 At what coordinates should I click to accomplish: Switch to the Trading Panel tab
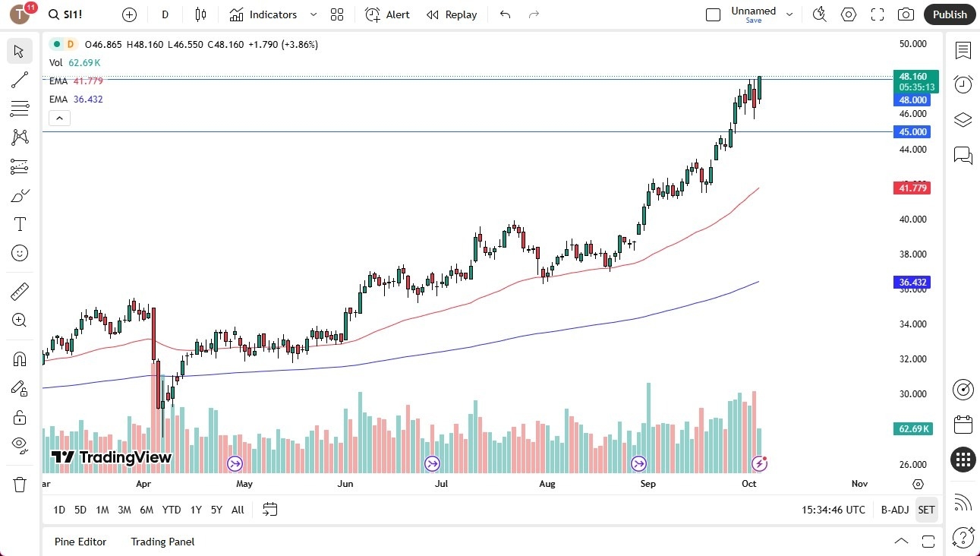coord(162,542)
